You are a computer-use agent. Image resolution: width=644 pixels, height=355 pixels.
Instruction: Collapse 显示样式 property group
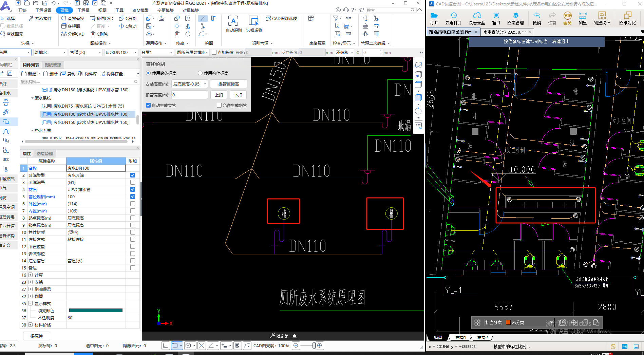31,303
